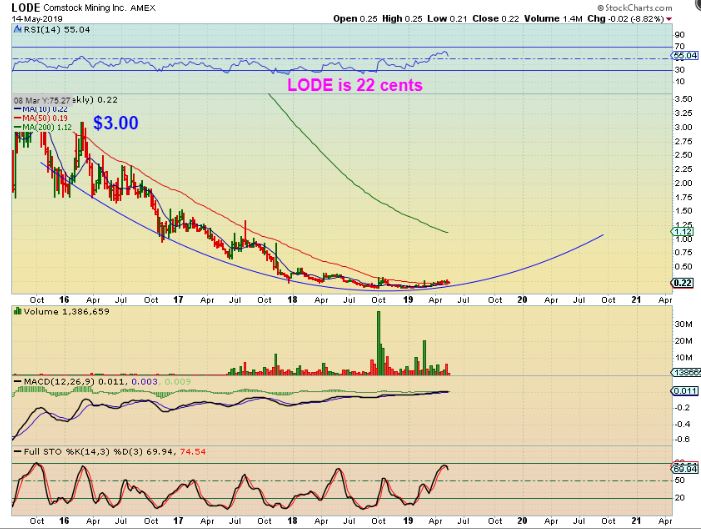701x529 pixels.
Task: Click the 1.12 green price tag on axis
Action: pyautogui.click(x=684, y=231)
